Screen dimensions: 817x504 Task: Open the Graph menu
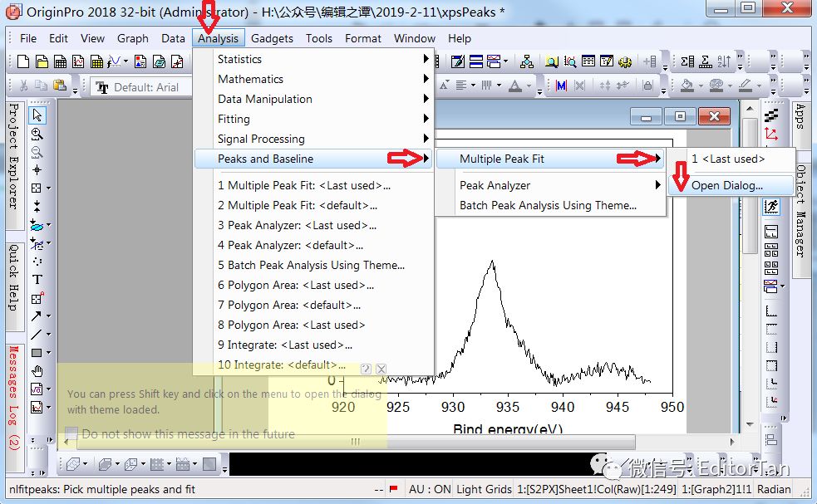click(132, 38)
